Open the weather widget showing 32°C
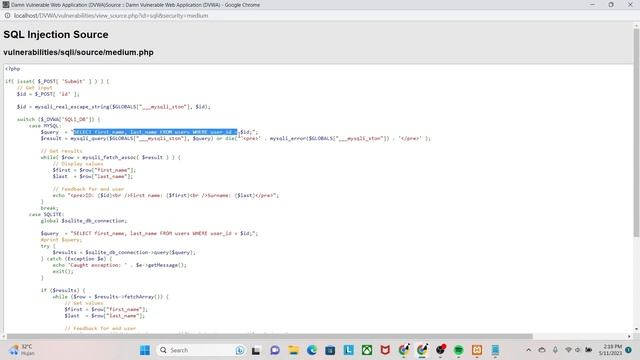This screenshot has width=640, height=360. [22, 350]
